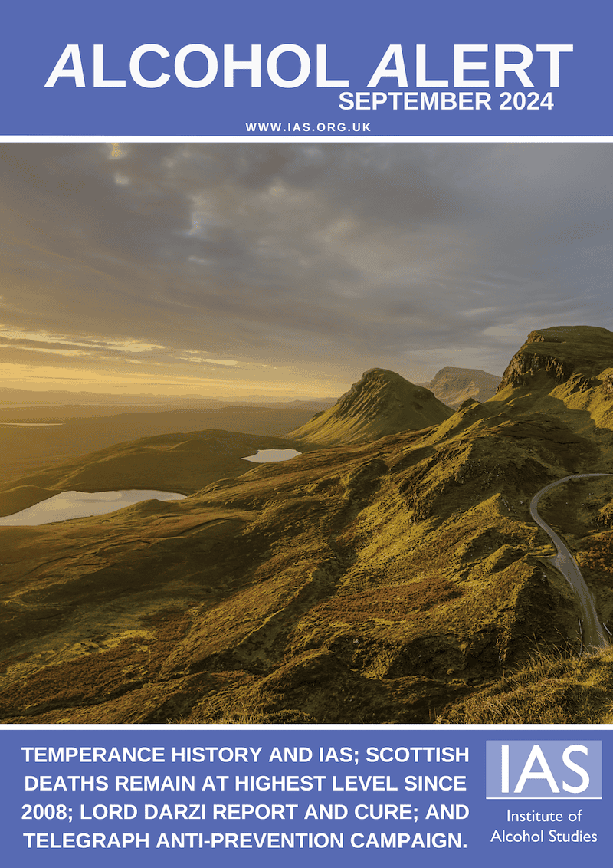Click 'Institute of Alcohol Studies' caption under logo

543,828
